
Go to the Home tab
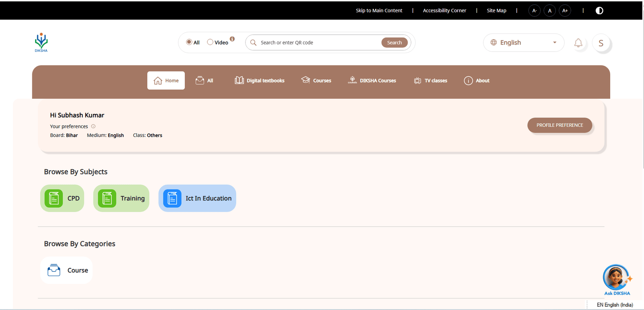(x=166, y=81)
